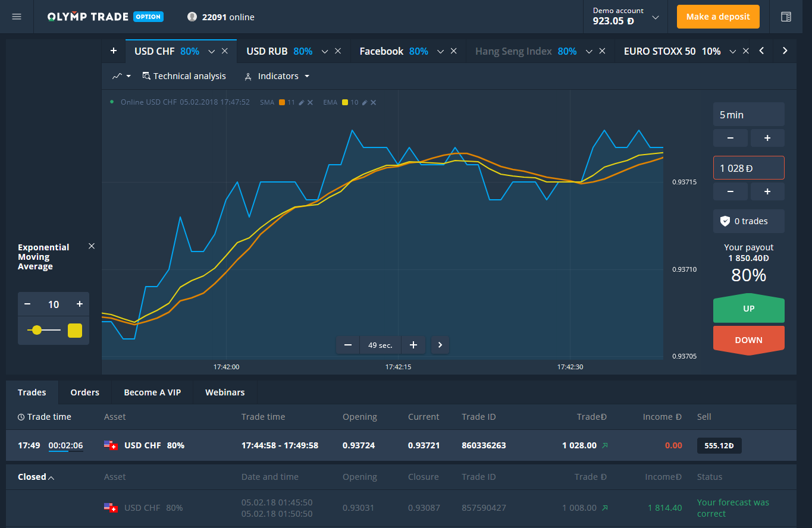Decrease trade duration with minus

pos(730,138)
